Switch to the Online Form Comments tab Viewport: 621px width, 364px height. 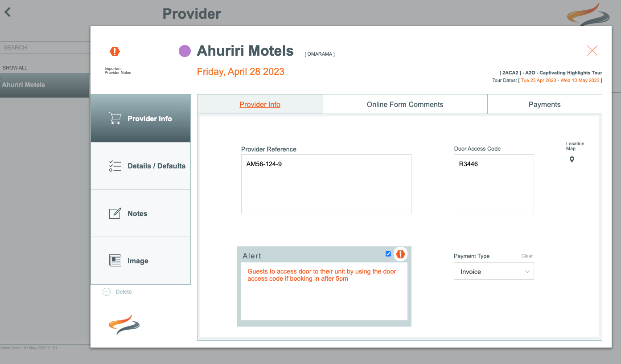pyautogui.click(x=405, y=105)
